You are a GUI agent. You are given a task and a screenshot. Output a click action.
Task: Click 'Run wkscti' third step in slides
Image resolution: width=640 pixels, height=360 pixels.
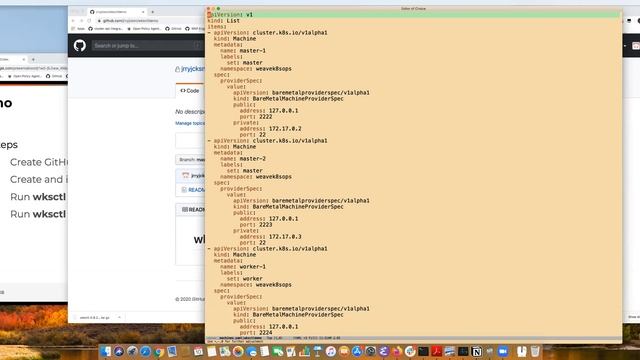(38, 197)
